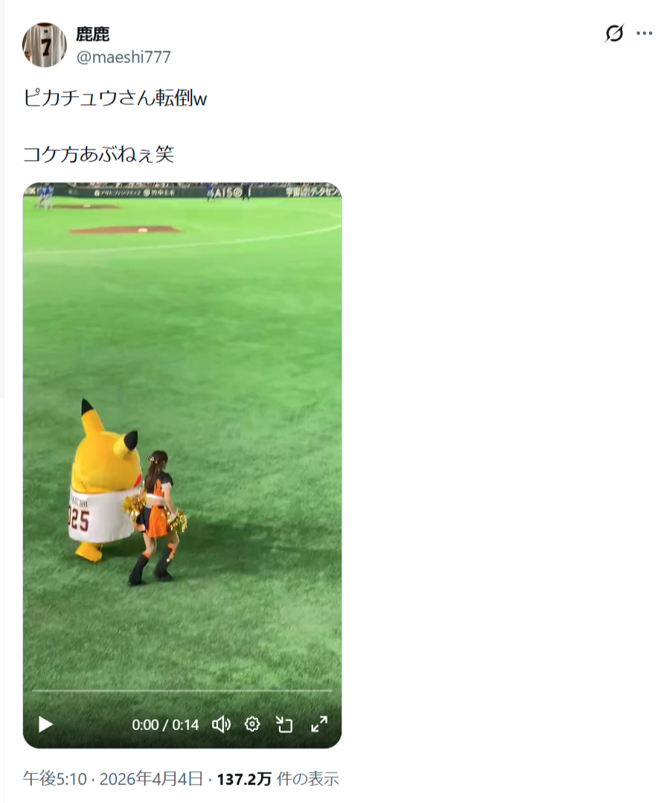This screenshot has width=672, height=803.
Task: View the 137.2万 view count
Action: (x=244, y=779)
